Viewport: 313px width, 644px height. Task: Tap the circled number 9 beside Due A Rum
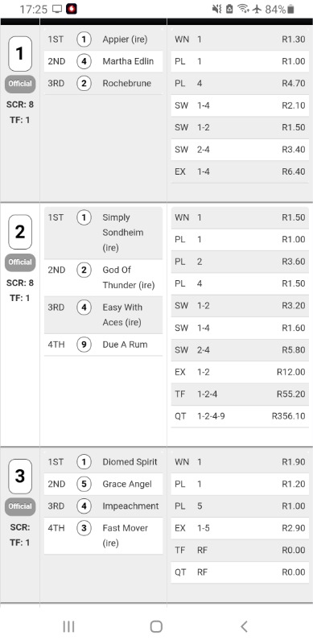point(84,345)
